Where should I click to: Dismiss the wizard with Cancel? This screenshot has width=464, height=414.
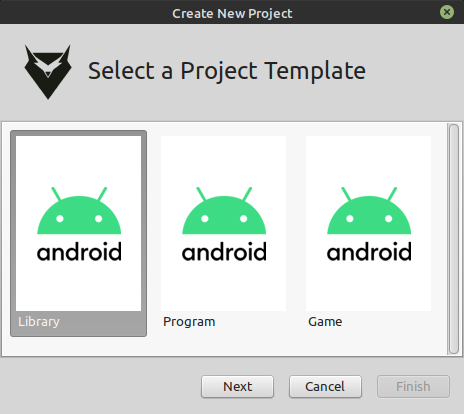coord(325,387)
